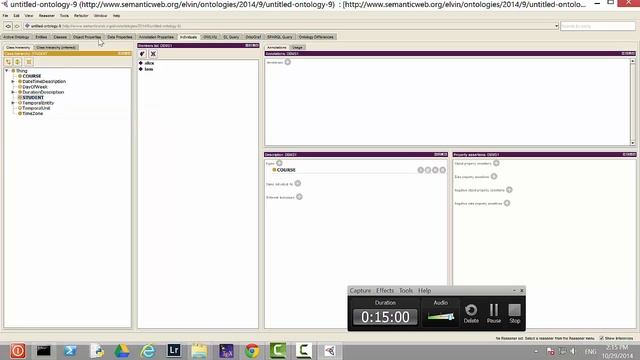
Task: Click the delete individual X icon
Action: pyautogui.click(x=153, y=54)
